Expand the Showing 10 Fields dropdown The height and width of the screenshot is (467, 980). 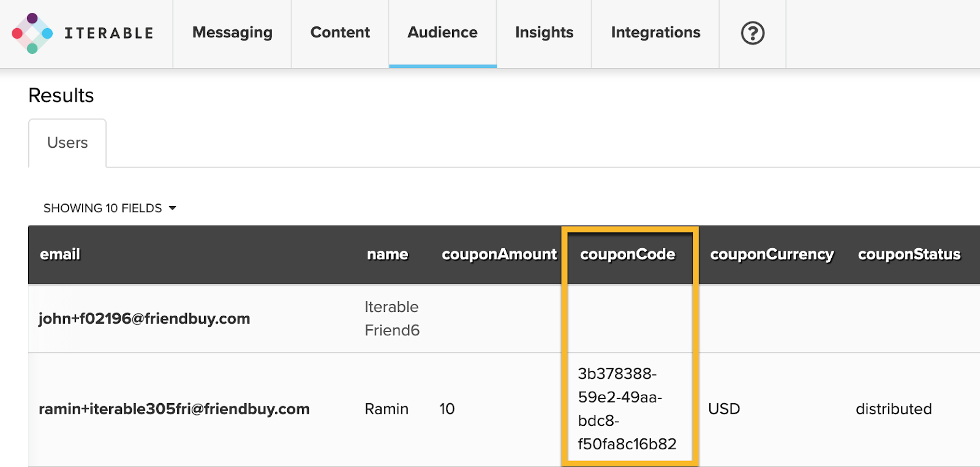pyautogui.click(x=110, y=208)
